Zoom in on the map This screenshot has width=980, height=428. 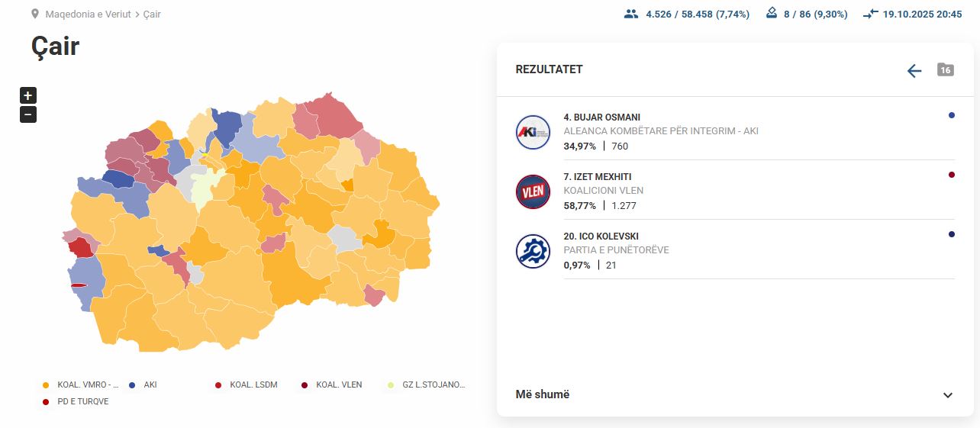(28, 95)
